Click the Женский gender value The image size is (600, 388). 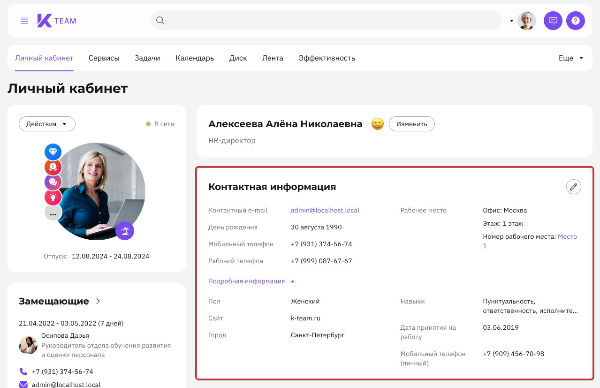(305, 302)
